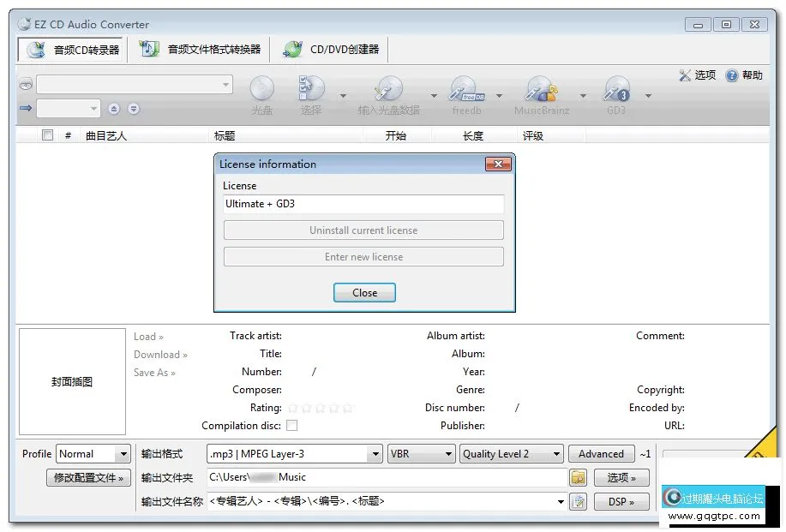
Task: Browse output folder with folder icon
Action: click(x=578, y=478)
